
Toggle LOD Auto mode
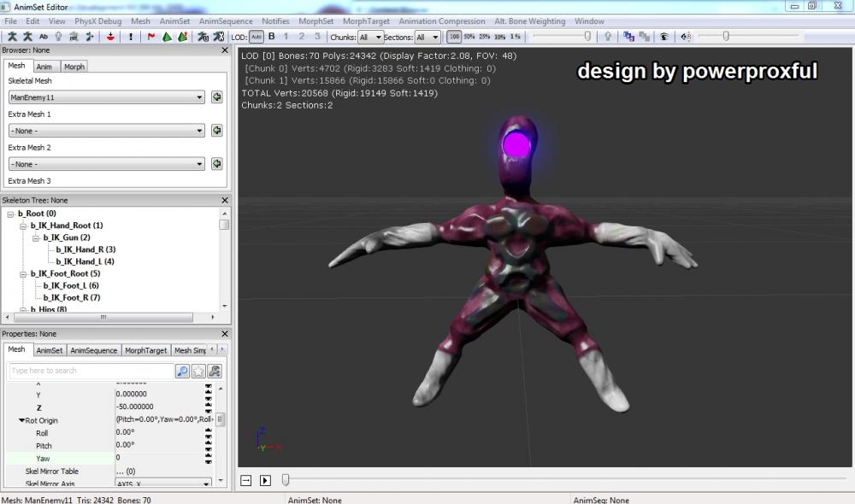[256, 37]
